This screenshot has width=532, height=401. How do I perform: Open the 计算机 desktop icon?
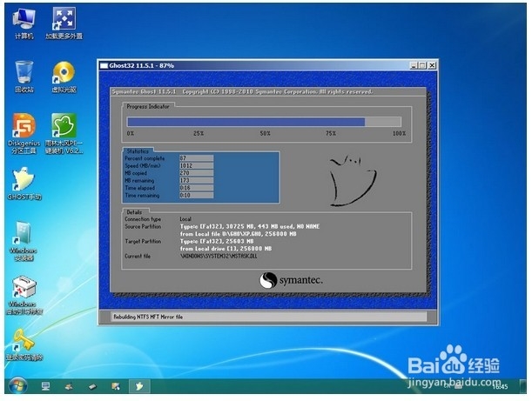[x=24, y=23]
